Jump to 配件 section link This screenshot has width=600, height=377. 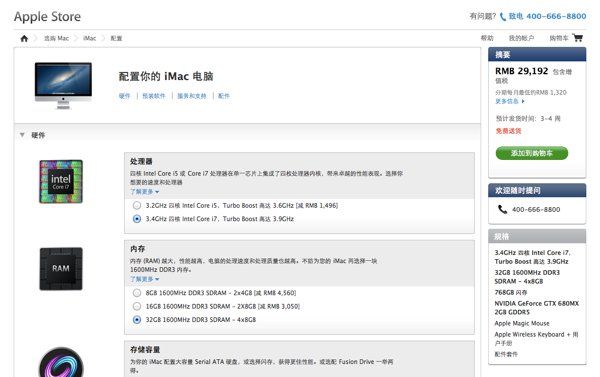coord(224,96)
